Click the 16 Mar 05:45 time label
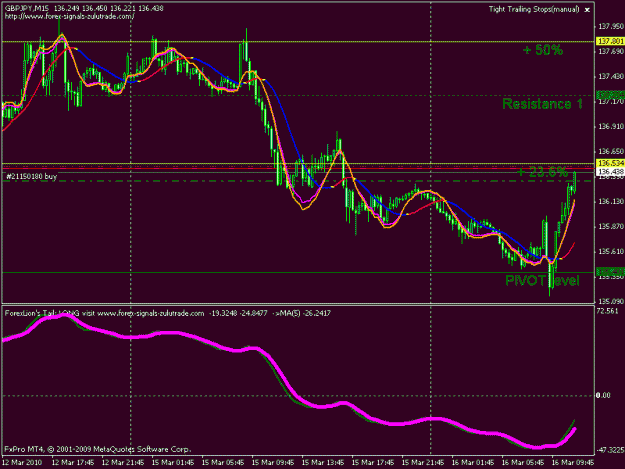 tap(523, 463)
